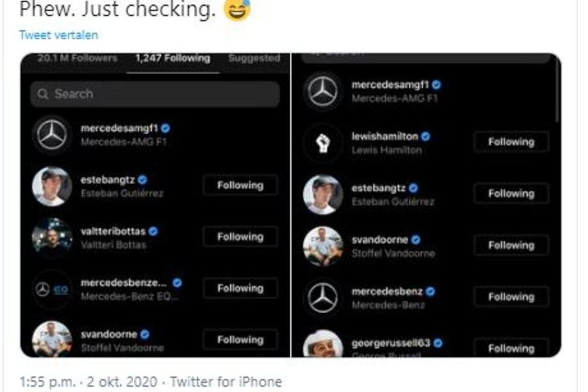The width and height of the screenshot is (588, 392).
Task: Click the Tweet vertalen link
Action: pyautogui.click(x=58, y=35)
